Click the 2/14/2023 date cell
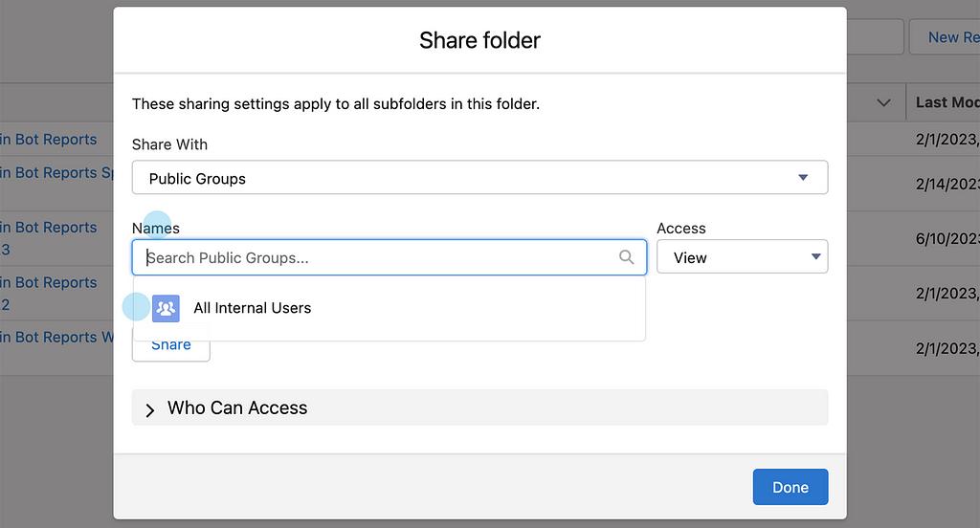Screen dimensions: 980x528 (x=947, y=184)
